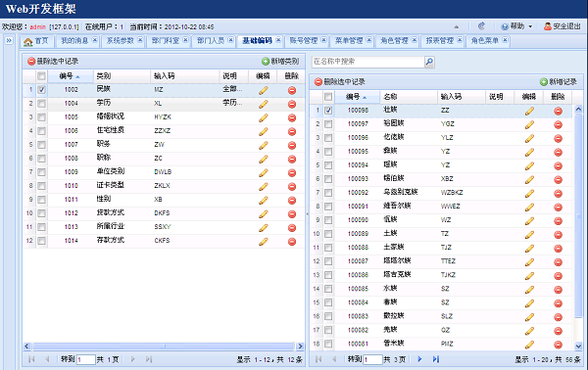Click the scroll-down arrow of right grid
588x370 pixels.
(x=578, y=347)
